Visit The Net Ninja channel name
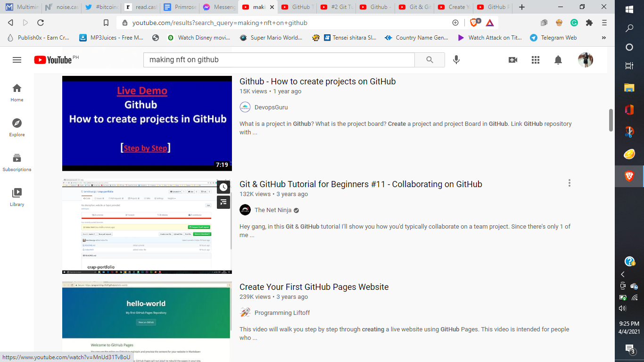The image size is (644, 362). [273, 210]
